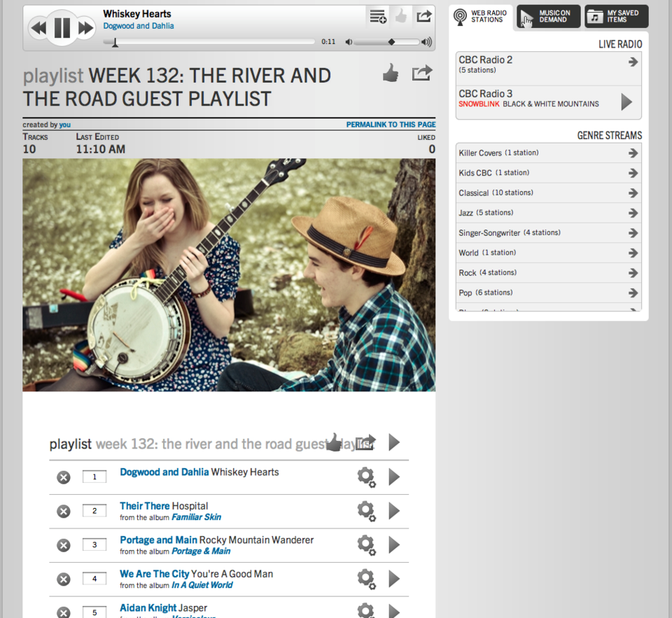
Task: Like the Week 132 playlist
Action: (x=391, y=73)
